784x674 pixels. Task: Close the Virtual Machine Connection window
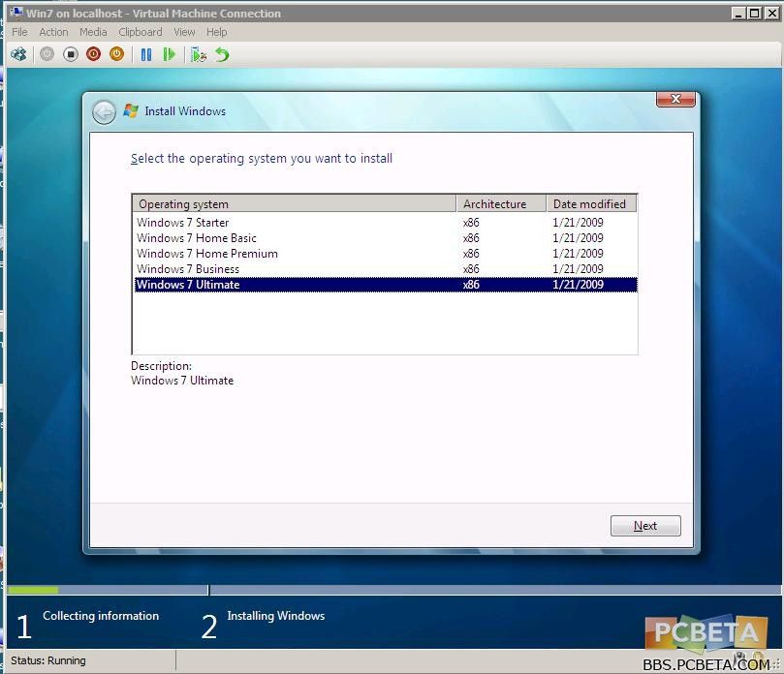click(x=772, y=14)
